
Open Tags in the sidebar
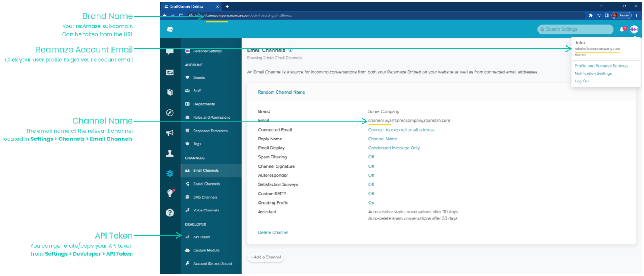pos(197,144)
